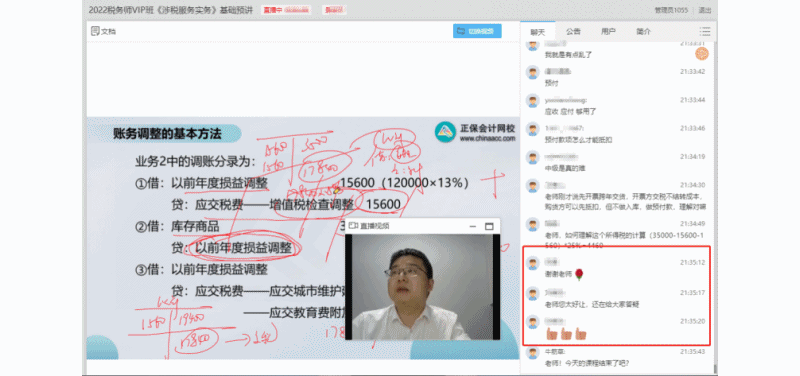The image size is (800, 376).
Task: Click avatar of the 21:35:20 message
Action: 533,322
